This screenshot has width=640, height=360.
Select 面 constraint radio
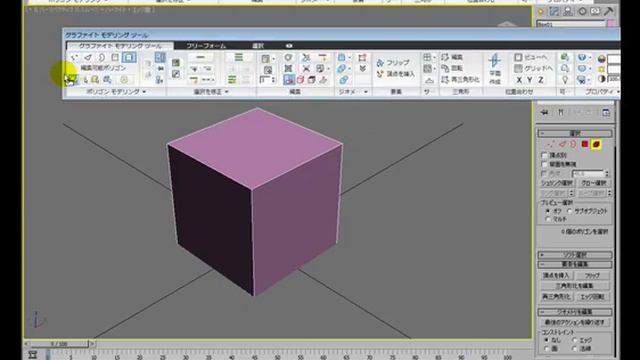coord(547,349)
